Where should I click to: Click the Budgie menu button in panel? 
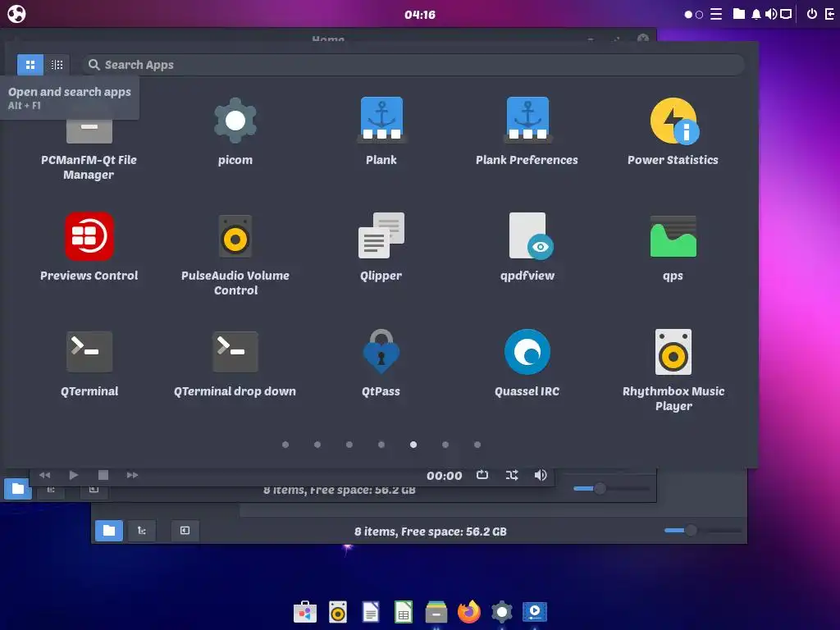[16, 14]
